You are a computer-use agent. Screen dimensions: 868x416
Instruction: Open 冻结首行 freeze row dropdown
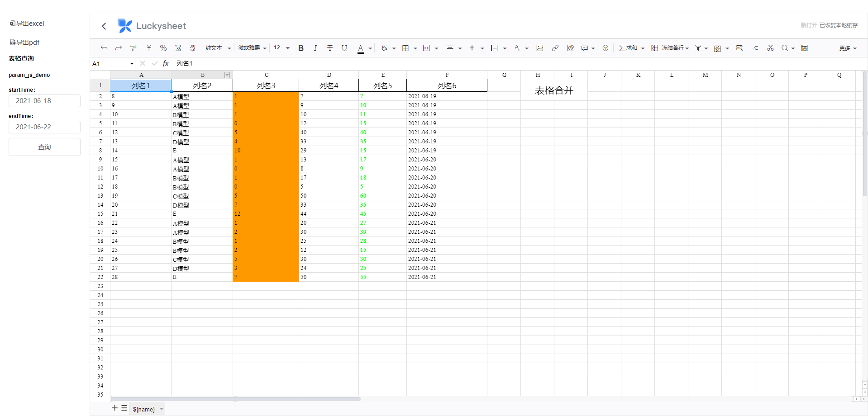[687, 48]
